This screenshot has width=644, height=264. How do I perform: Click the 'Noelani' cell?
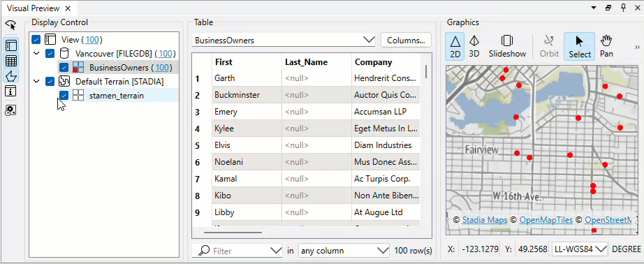pos(247,162)
